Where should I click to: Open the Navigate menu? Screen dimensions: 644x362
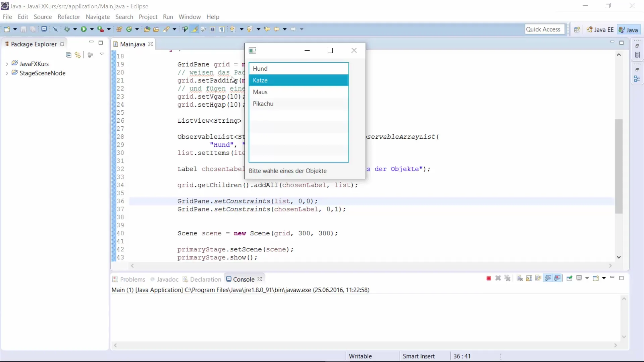pos(98,17)
